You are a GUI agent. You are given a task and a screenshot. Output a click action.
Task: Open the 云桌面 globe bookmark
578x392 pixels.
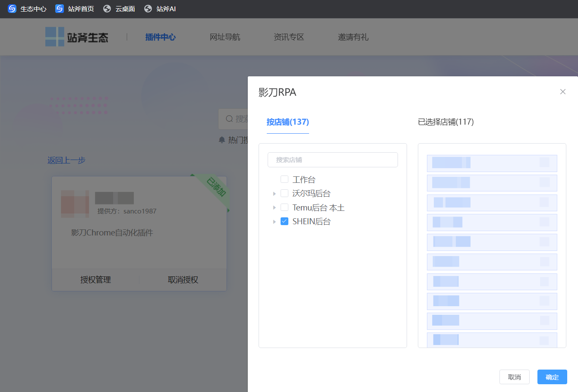click(x=107, y=9)
